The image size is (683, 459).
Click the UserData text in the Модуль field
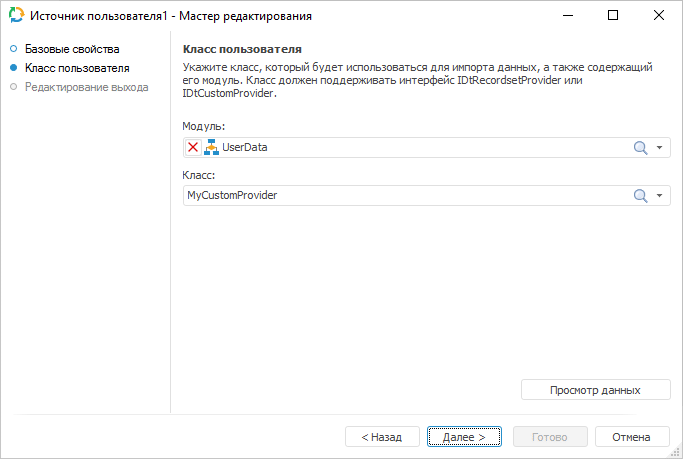245,148
